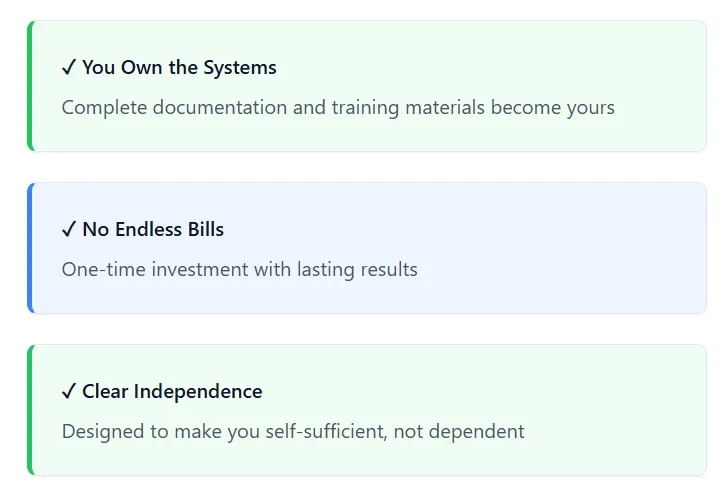Click the word Systems in the first heading

[240, 68]
